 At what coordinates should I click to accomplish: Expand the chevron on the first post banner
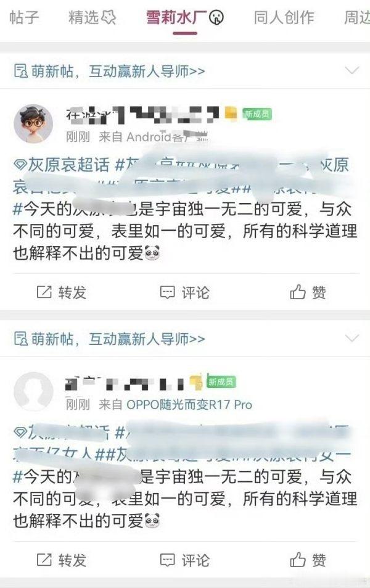[351, 70]
